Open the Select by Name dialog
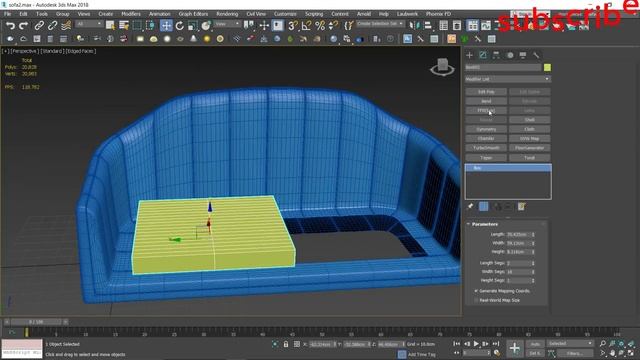Image resolution: width=640 pixels, height=360 pixels. click(x=123, y=26)
